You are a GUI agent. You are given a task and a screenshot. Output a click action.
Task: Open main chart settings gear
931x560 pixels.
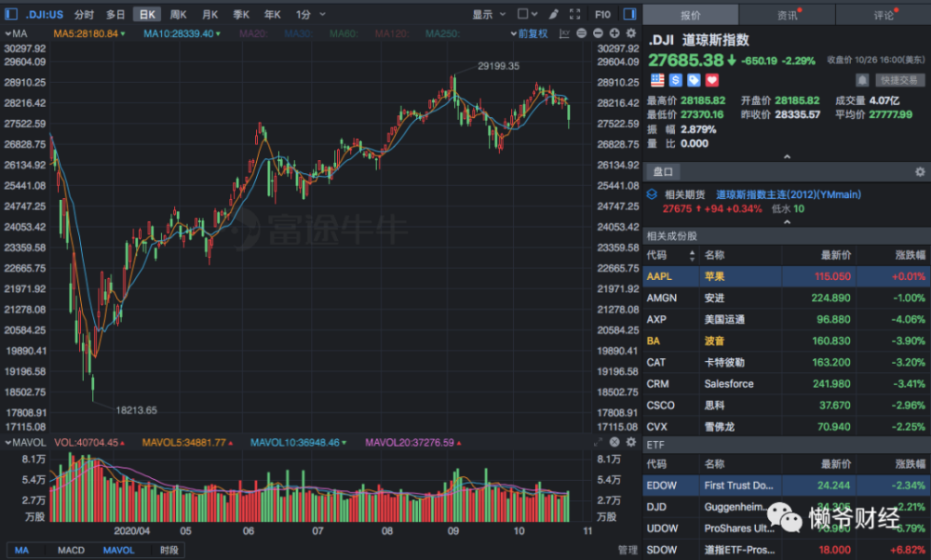tap(629, 33)
